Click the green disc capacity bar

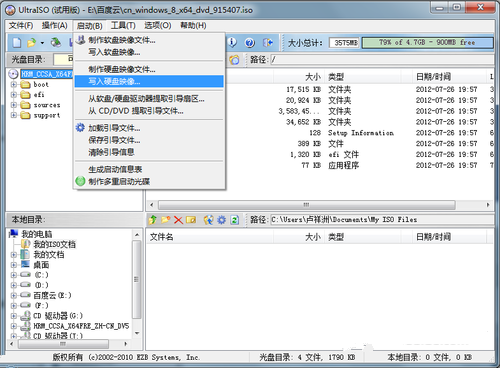(x=427, y=43)
